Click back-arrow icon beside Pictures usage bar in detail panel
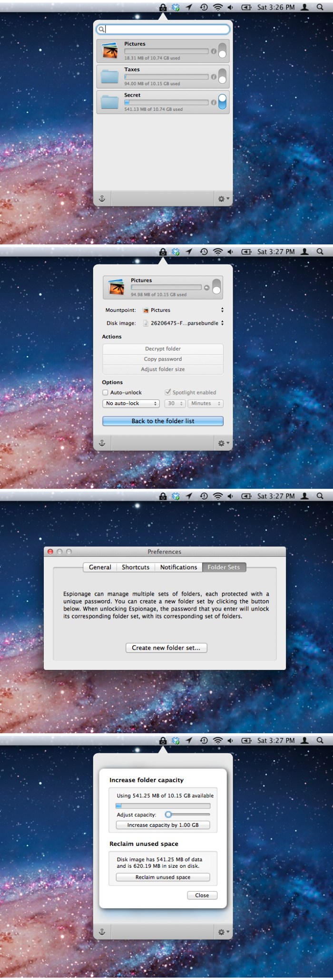The height and width of the screenshot is (980, 333). pyautogui.click(x=206, y=288)
